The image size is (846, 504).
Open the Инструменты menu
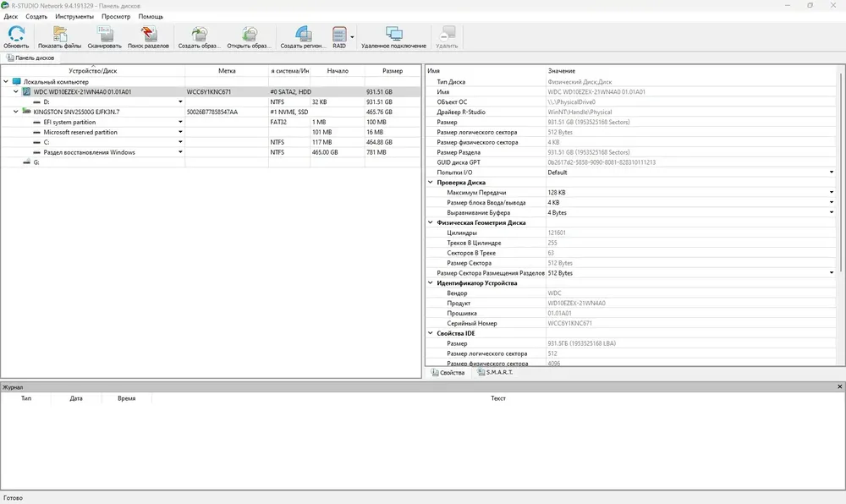[74, 17]
